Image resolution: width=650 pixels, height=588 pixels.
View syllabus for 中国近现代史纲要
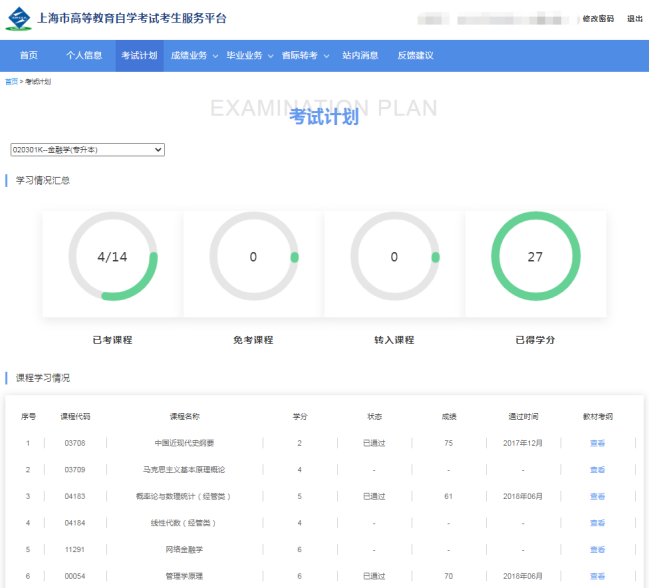pos(597,443)
